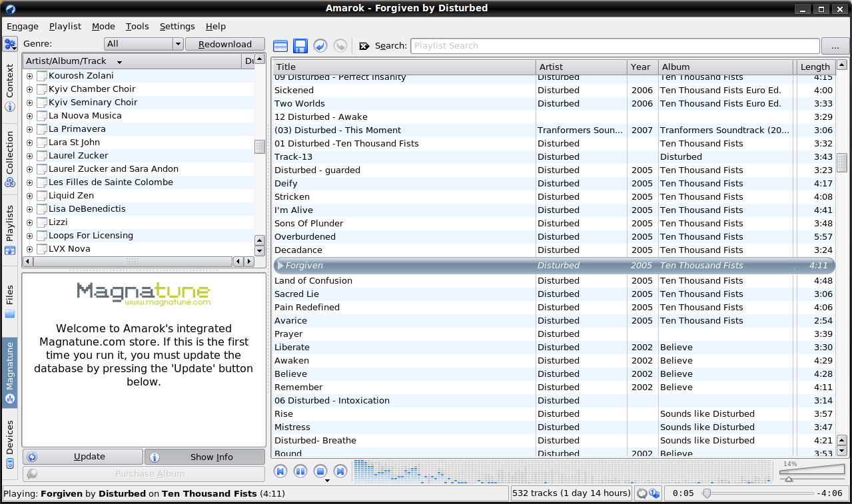Toggle repeat mode in the status bar
Viewport: 852px width, 504px height.
tap(642, 493)
